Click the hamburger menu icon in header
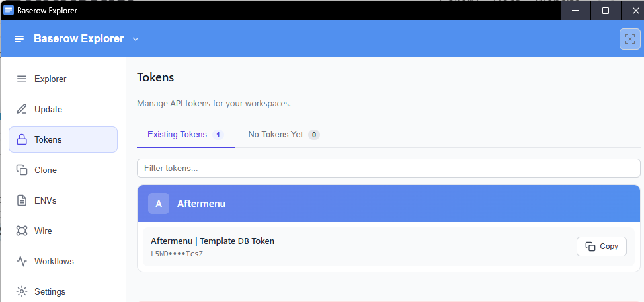 (19, 39)
